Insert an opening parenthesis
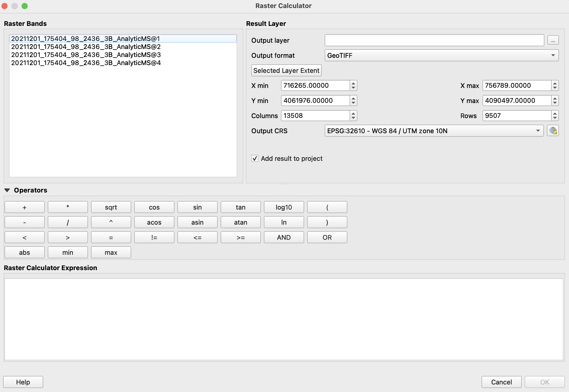The image size is (569, 392). click(x=327, y=207)
